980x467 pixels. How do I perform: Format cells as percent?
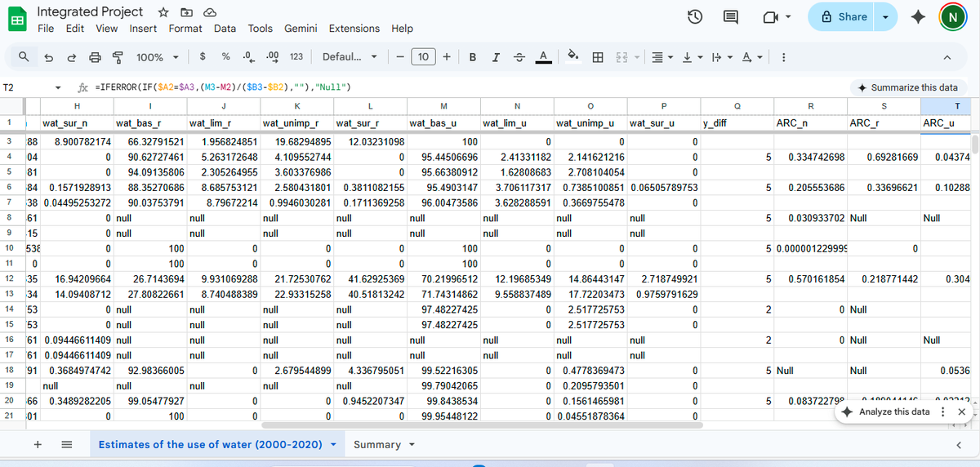coord(225,57)
